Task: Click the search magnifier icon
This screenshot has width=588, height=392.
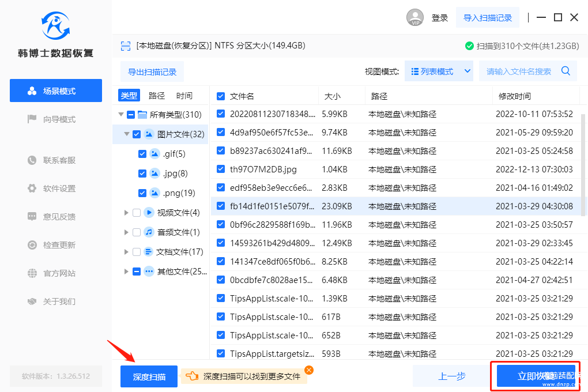Action: click(566, 71)
